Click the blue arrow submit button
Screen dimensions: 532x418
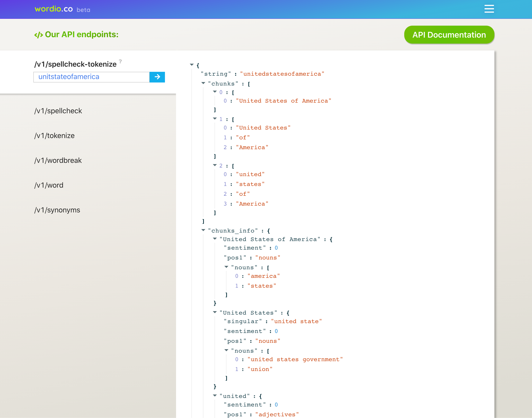(157, 77)
